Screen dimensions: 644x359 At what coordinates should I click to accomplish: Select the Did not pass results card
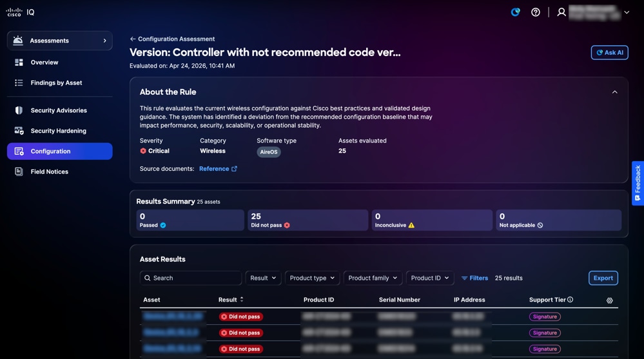coord(307,220)
